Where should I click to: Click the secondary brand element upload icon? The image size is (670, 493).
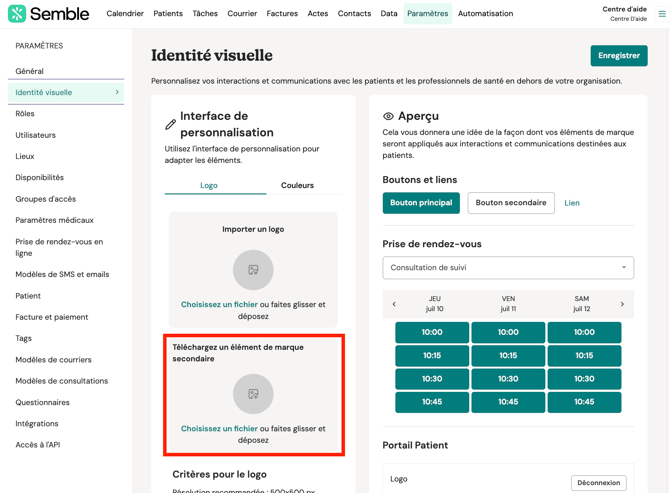(253, 394)
